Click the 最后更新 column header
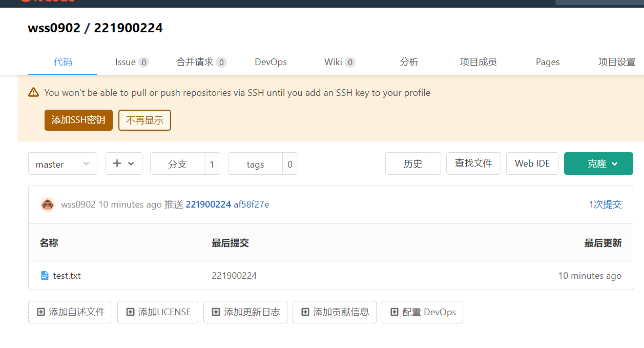 point(603,243)
